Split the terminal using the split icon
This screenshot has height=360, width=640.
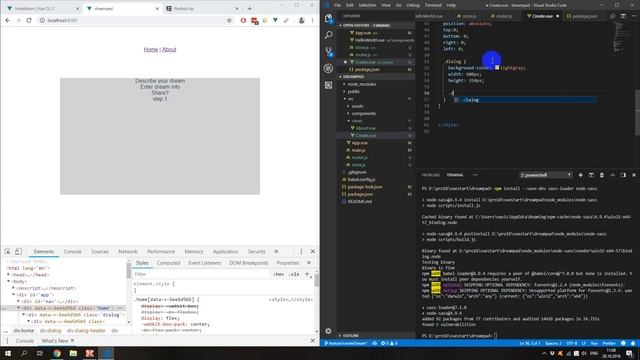pos(591,175)
